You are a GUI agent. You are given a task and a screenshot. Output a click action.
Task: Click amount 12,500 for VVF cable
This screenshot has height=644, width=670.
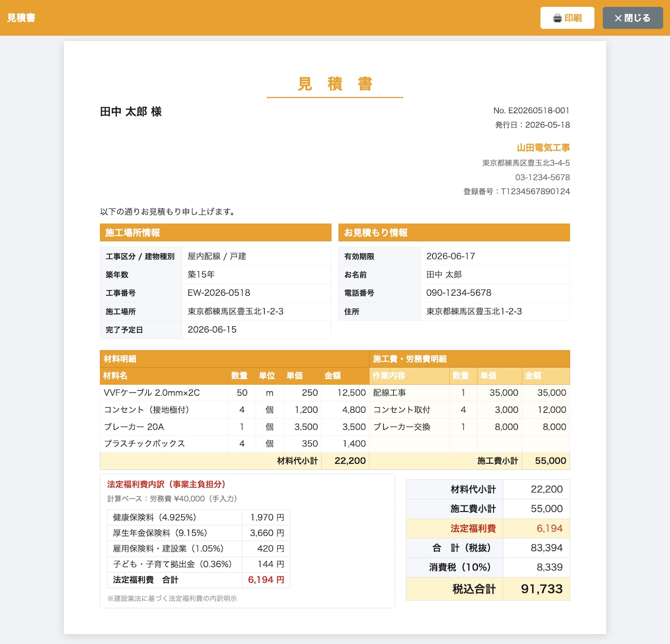[x=351, y=392]
